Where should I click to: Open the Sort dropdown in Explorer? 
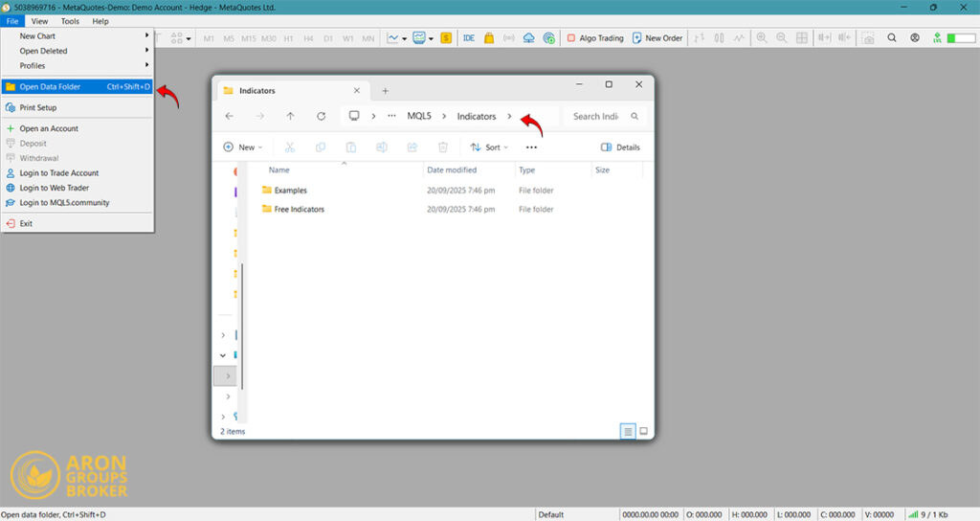click(x=488, y=147)
